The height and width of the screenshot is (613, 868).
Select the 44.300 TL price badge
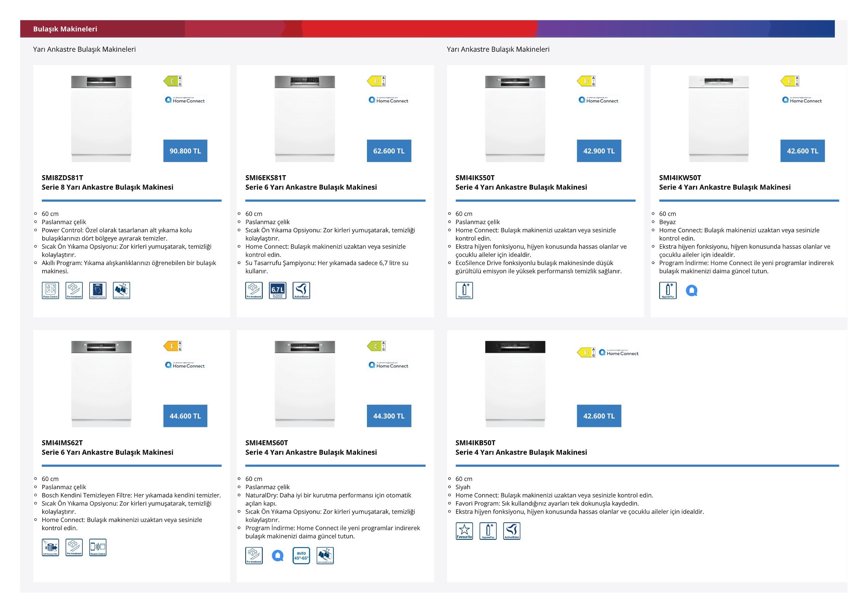[389, 416]
